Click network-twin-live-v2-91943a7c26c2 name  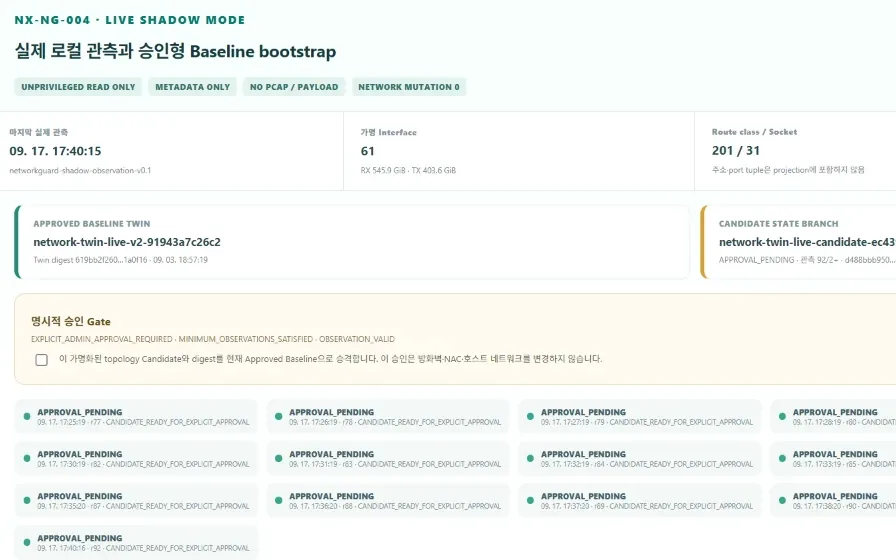coord(127,242)
